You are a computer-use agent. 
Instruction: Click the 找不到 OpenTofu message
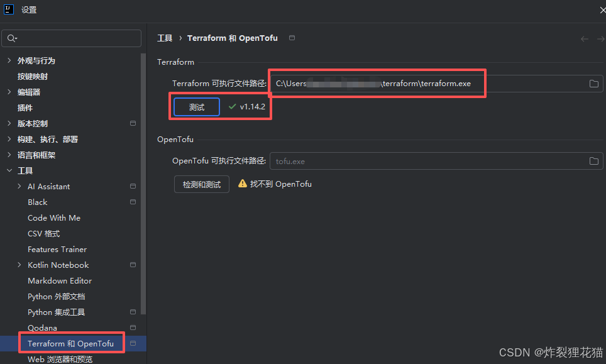(280, 184)
